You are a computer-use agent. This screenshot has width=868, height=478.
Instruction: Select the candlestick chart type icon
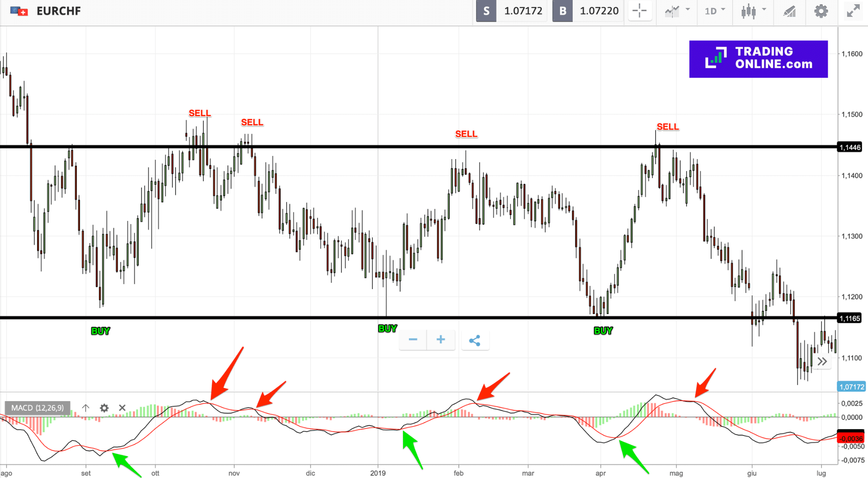tap(749, 11)
